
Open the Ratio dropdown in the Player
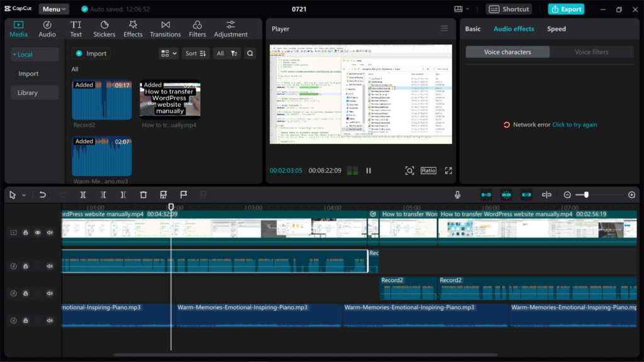(x=428, y=170)
